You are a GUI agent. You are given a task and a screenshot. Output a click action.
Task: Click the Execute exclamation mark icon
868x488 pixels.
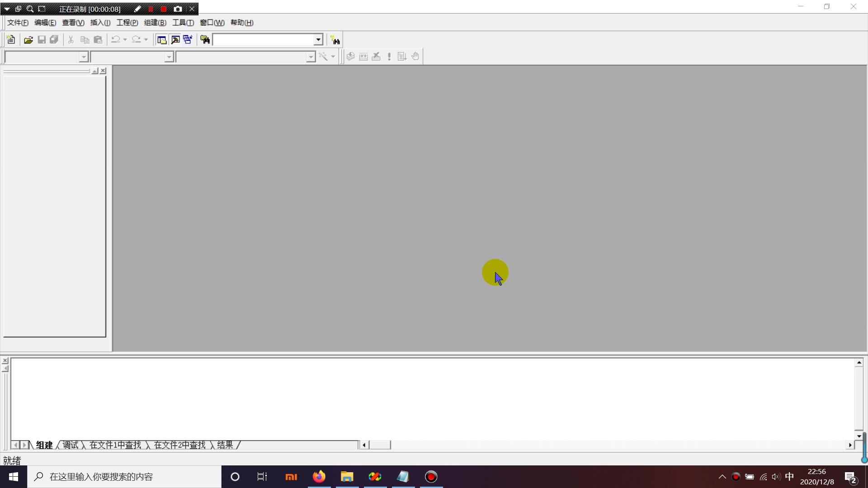point(389,56)
